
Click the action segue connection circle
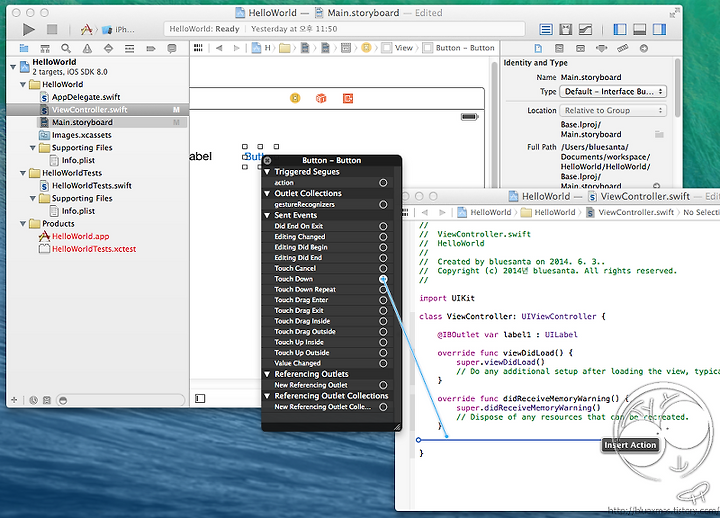(383, 183)
